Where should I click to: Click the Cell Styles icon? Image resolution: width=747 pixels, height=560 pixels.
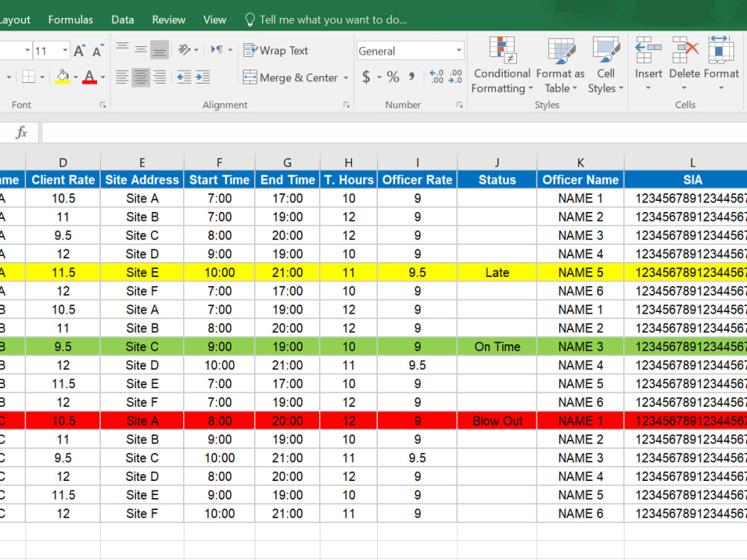[x=606, y=65]
